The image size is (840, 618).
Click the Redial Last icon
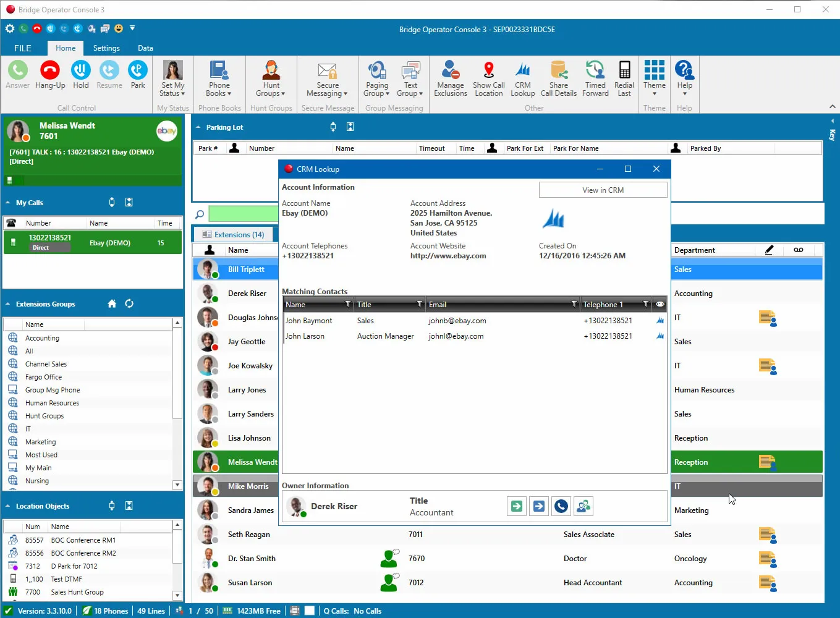pos(624,78)
